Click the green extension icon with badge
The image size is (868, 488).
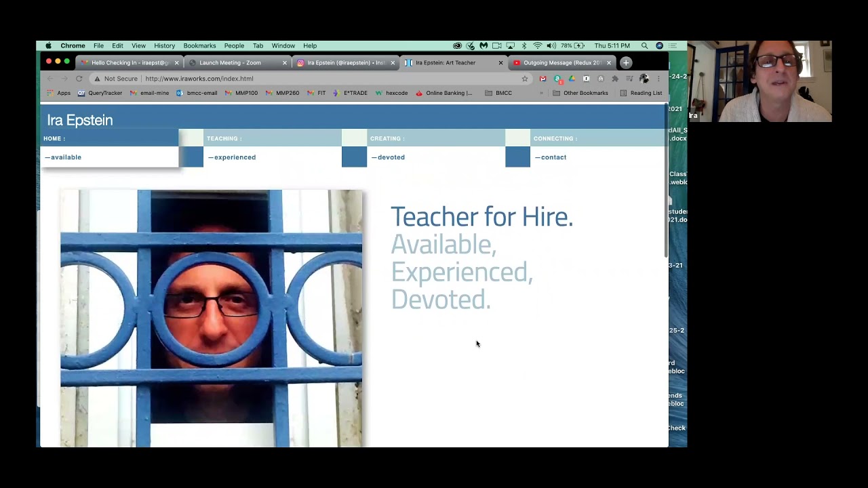coord(557,79)
